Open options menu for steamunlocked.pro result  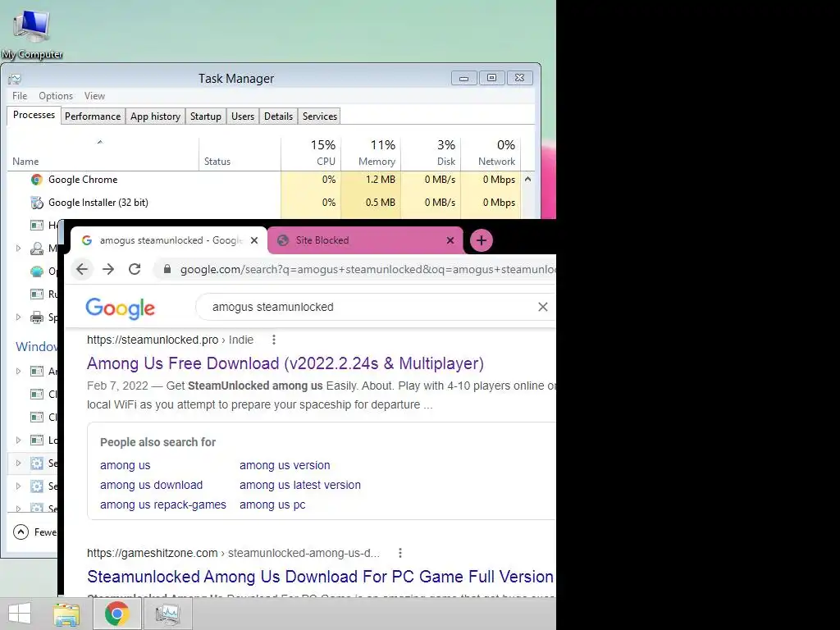click(x=274, y=340)
